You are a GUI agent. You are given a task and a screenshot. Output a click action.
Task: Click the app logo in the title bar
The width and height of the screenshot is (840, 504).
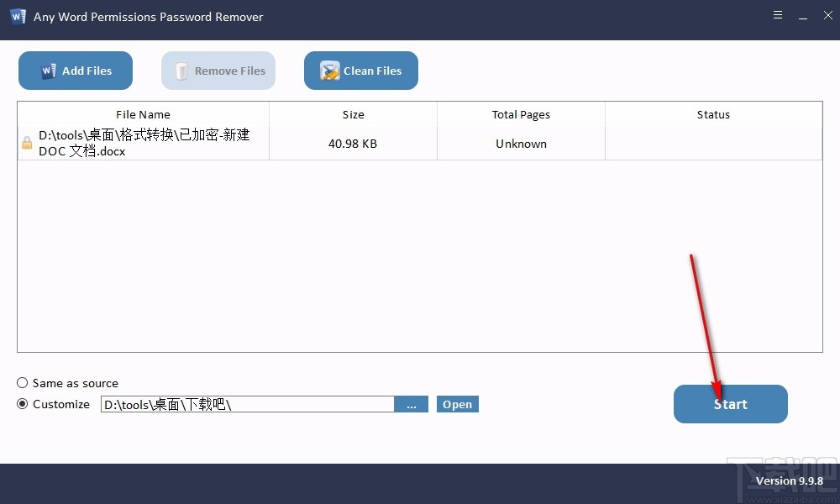coord(17,15)
